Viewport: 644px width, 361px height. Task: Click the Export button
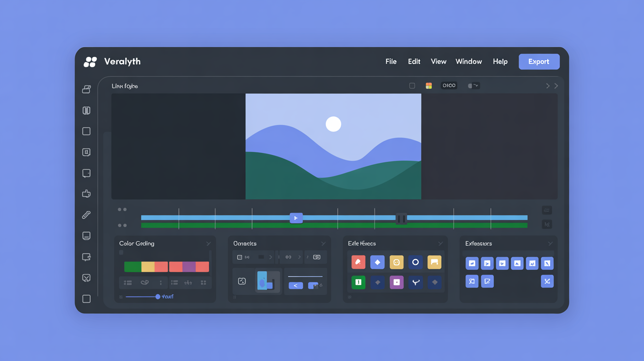[x=538, y=61]
